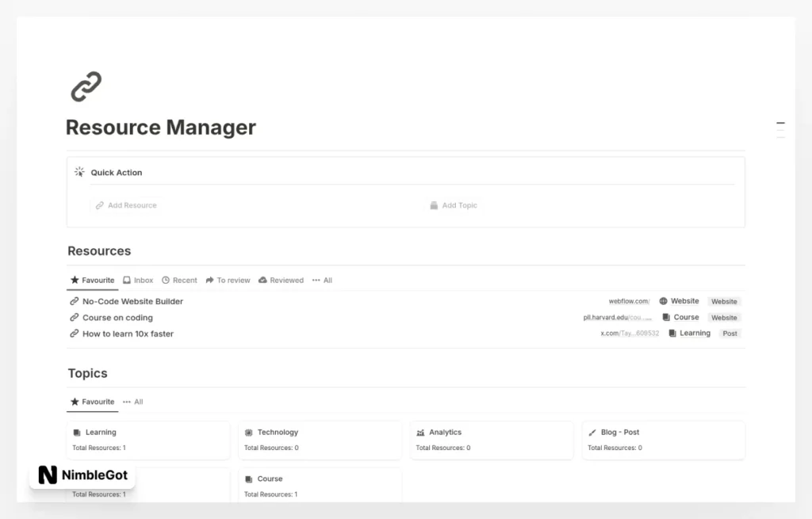Open the webflow.com link

(x=629, y=301)
